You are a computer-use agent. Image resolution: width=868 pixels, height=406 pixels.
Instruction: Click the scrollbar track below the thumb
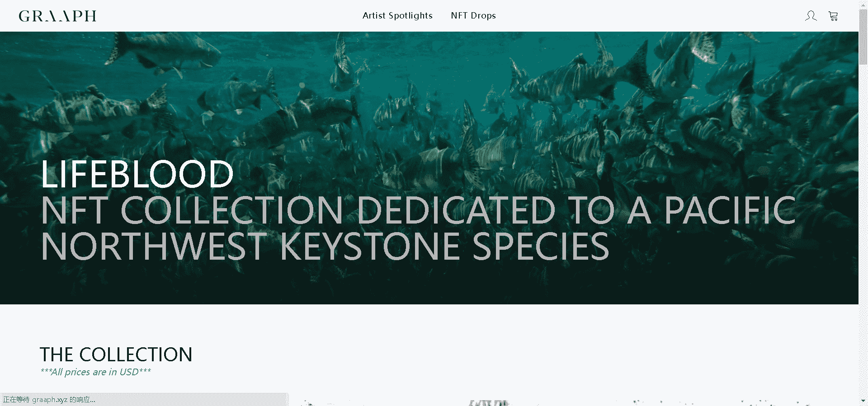[x=863, y=226]
